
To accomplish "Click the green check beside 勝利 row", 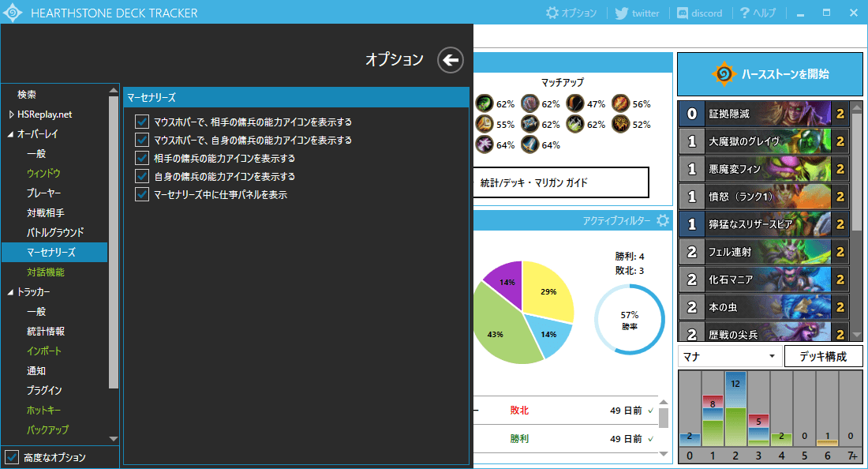I will pyautogui.click(x=650, y=438).
